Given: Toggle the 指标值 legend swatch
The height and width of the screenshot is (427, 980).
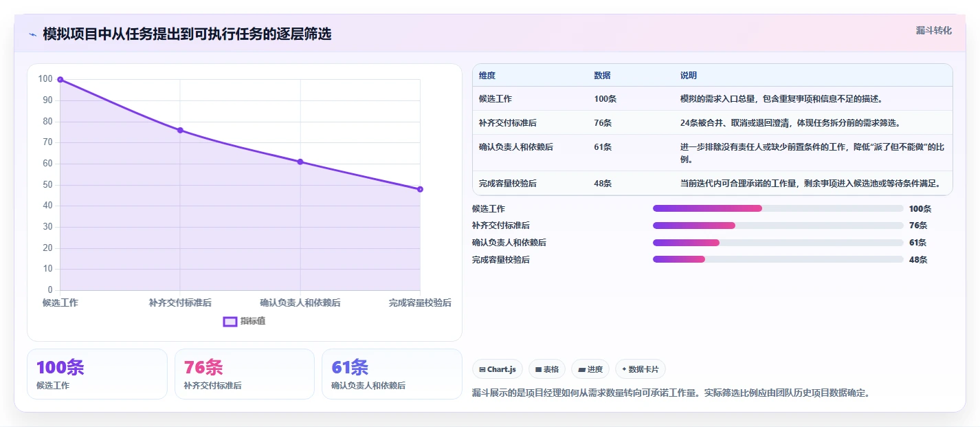Looking at the screenshot, I should pos(230,321).
